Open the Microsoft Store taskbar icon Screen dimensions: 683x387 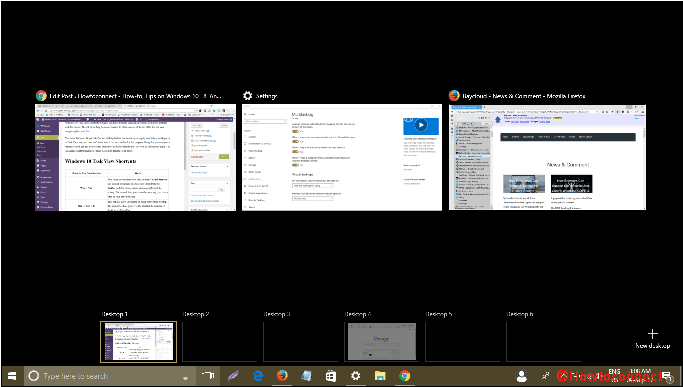pos(331,376)
